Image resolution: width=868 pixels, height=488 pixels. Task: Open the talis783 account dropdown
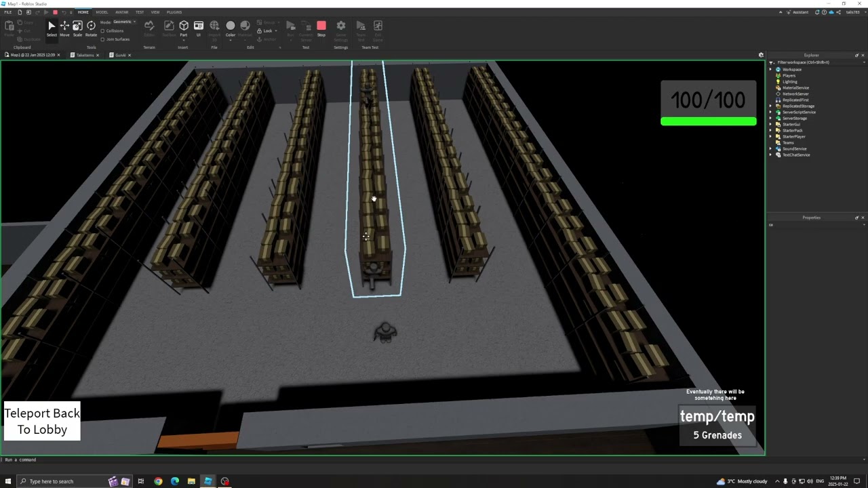[853, 12]
